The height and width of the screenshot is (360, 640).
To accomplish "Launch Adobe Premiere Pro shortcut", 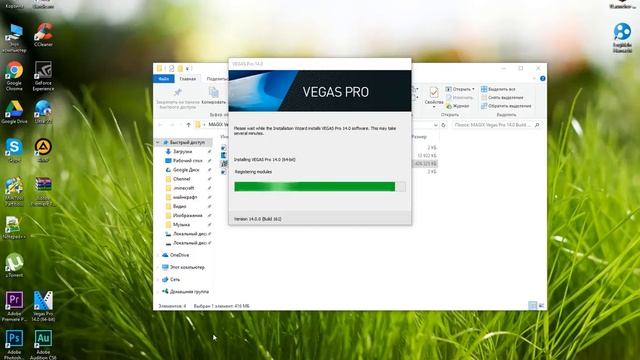I will click(x=14, y=306).
